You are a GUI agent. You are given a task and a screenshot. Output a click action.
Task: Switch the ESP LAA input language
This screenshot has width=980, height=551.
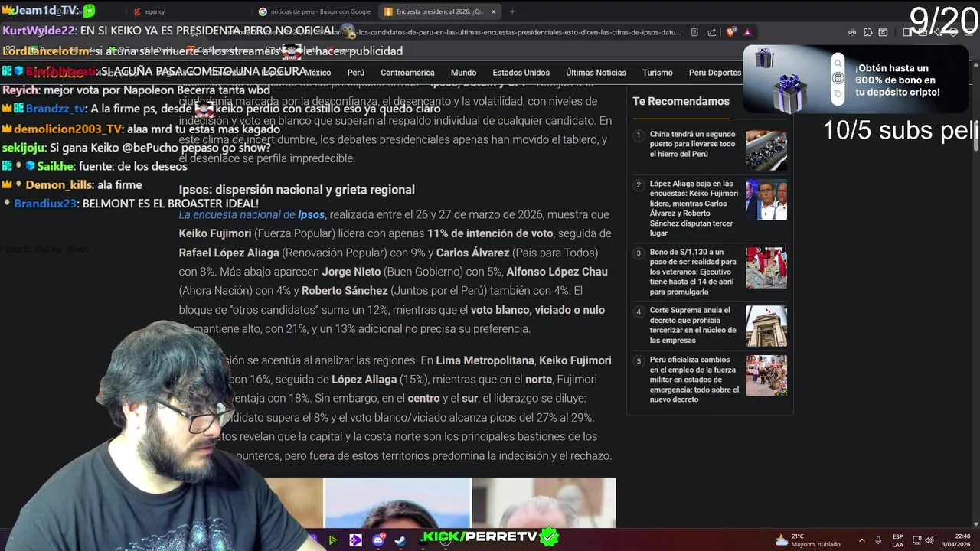897,540
